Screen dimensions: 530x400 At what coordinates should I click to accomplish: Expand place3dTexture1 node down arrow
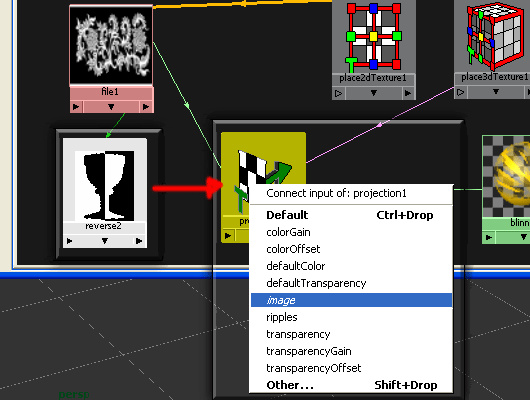[x=496, y=92]
